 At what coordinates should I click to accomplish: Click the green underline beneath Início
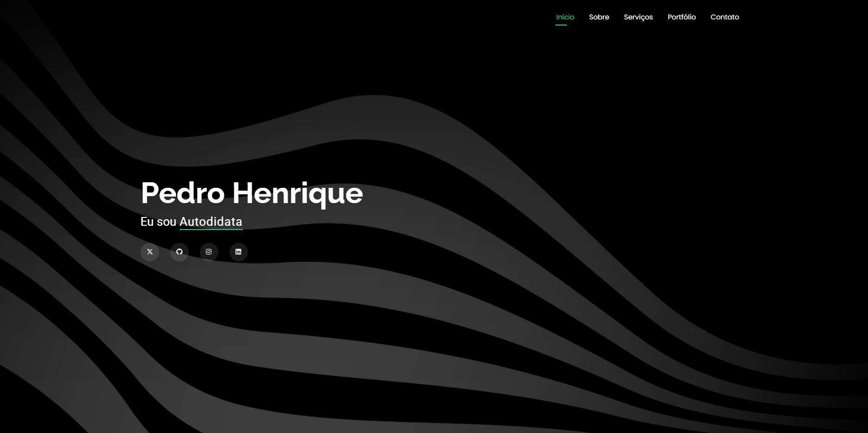561,25
